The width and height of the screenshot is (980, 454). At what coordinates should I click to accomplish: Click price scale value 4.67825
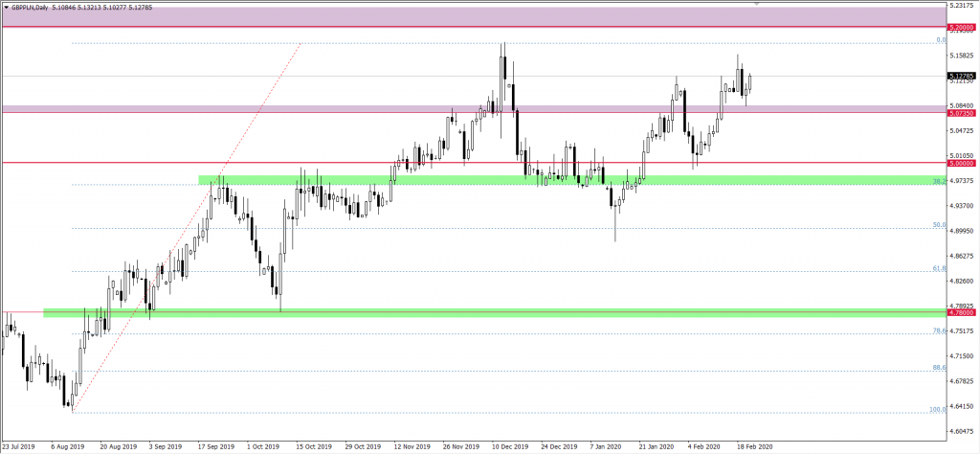962,381
